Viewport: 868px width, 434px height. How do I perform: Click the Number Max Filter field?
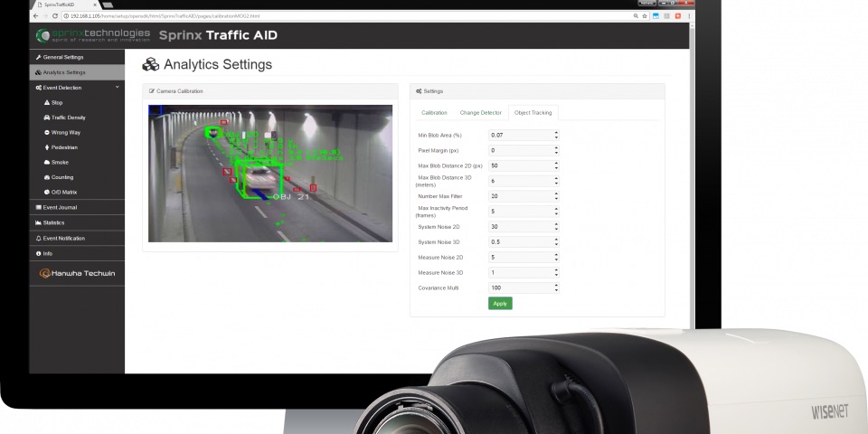pos(524,196)
